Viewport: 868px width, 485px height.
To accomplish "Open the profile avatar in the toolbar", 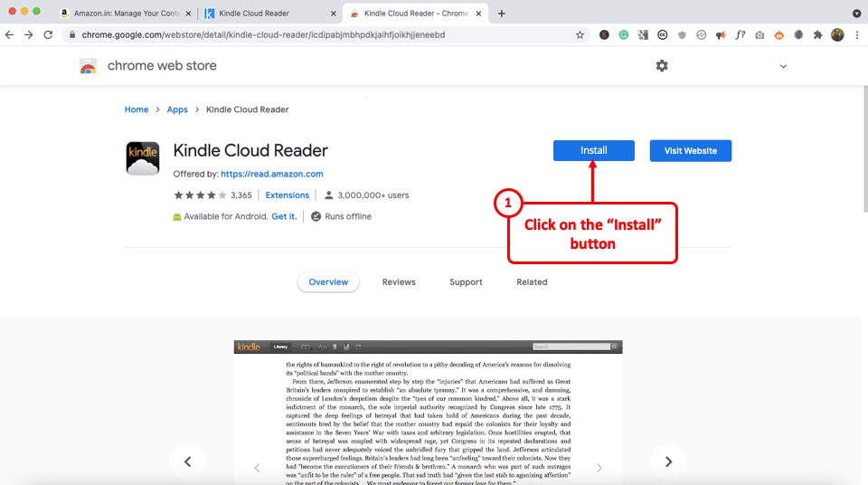I will (x=837, y=35).
